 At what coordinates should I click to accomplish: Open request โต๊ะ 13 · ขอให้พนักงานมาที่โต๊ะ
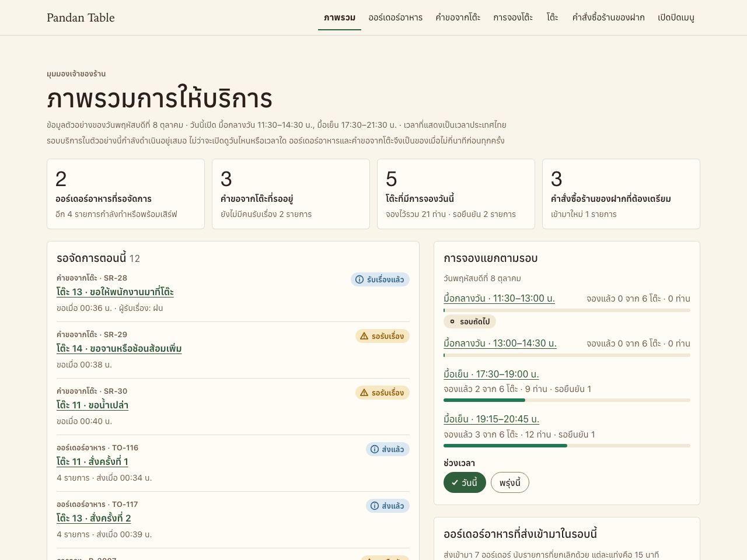click(x=115, y=292)
